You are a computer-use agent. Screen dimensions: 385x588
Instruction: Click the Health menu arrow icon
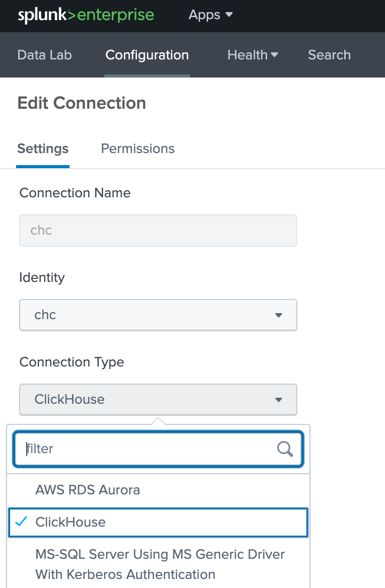[274, 55]
